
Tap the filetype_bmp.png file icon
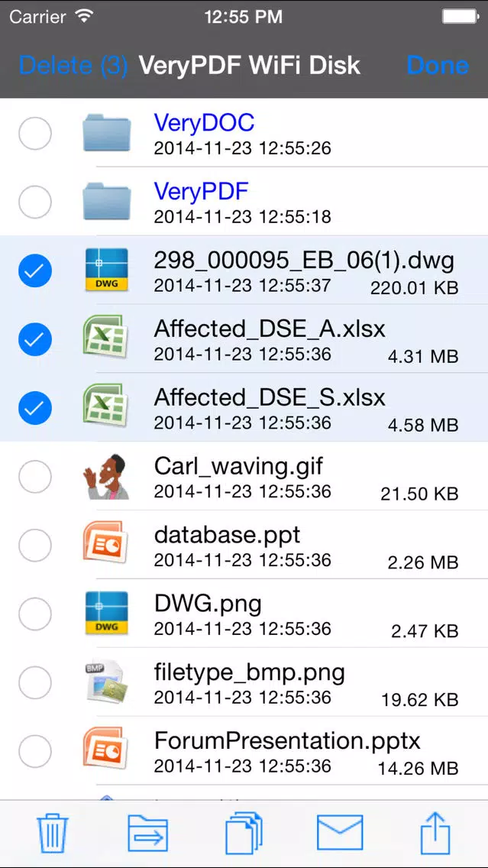(x=106, y=682)
